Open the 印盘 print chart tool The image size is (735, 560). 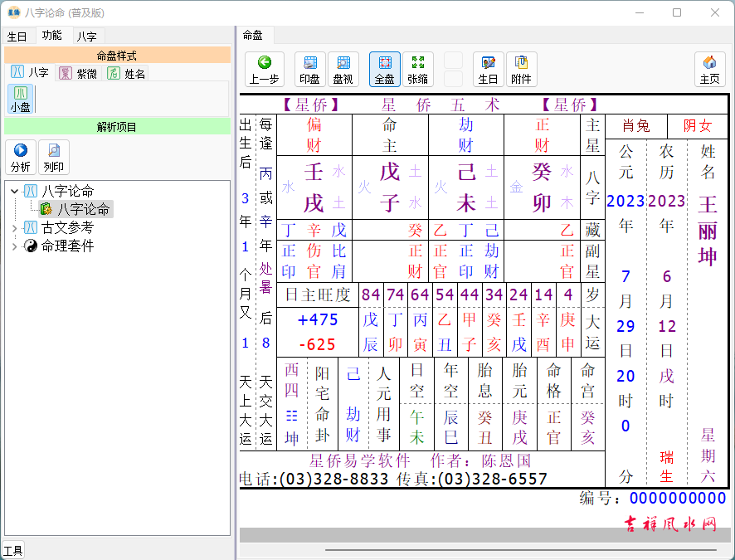[309, 70]
